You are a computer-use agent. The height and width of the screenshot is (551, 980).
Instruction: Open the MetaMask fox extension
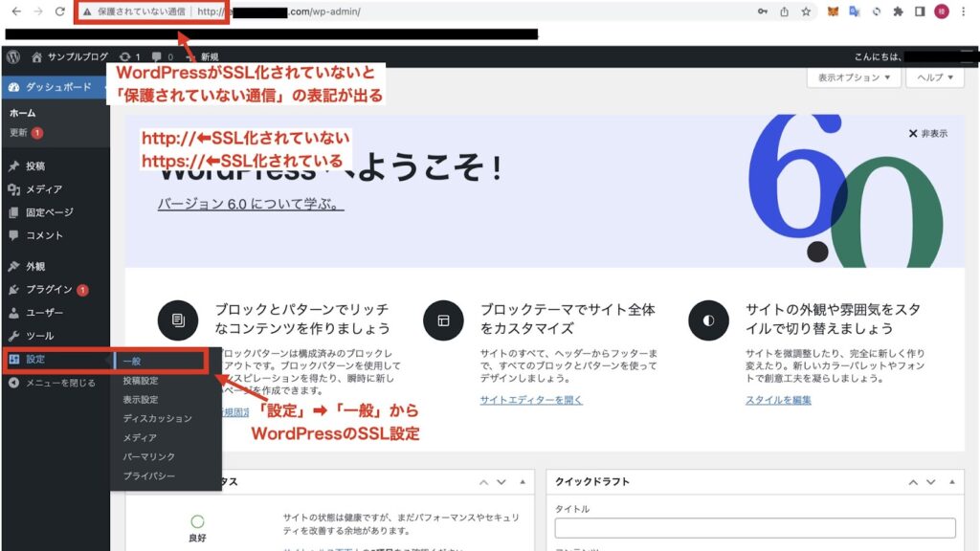coord(833,11)
